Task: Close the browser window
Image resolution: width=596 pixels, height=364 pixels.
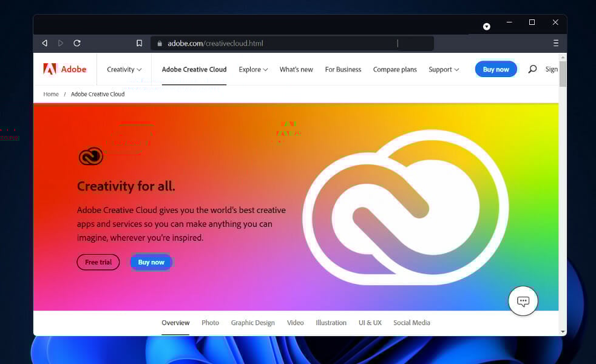Action: click(555, 22)
